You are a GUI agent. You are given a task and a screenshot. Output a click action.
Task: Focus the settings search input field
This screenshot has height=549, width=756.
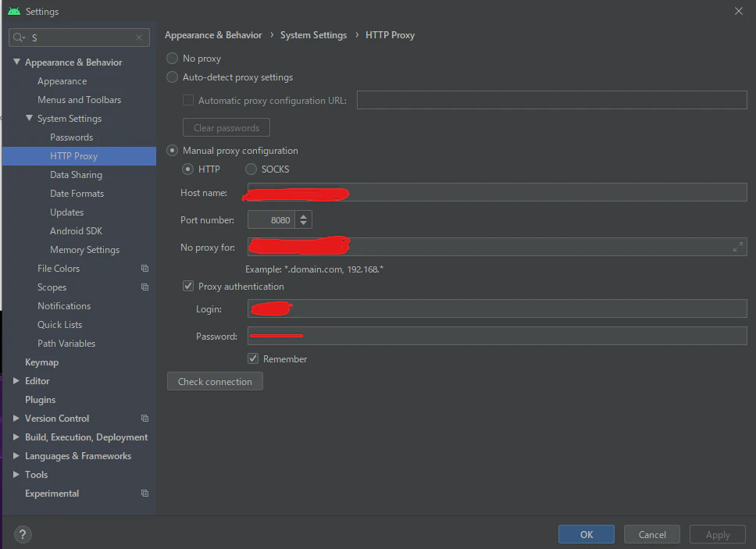(x=79, y=37)
